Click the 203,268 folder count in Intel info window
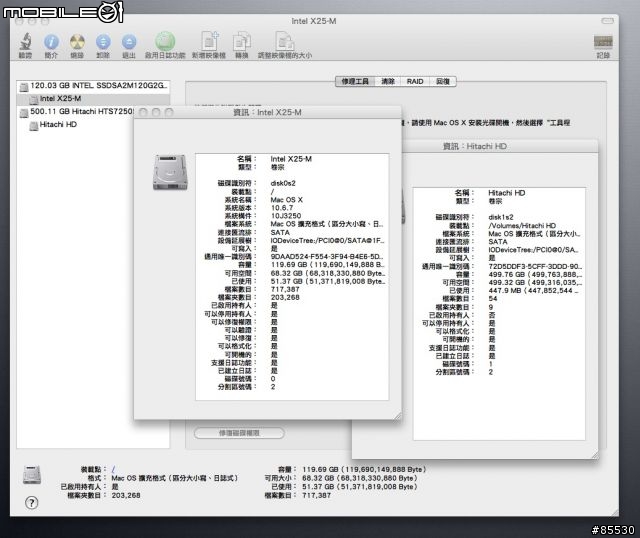The width and height of the screenshot is (640, 538). pyautogui.click(x=285, y=298)
